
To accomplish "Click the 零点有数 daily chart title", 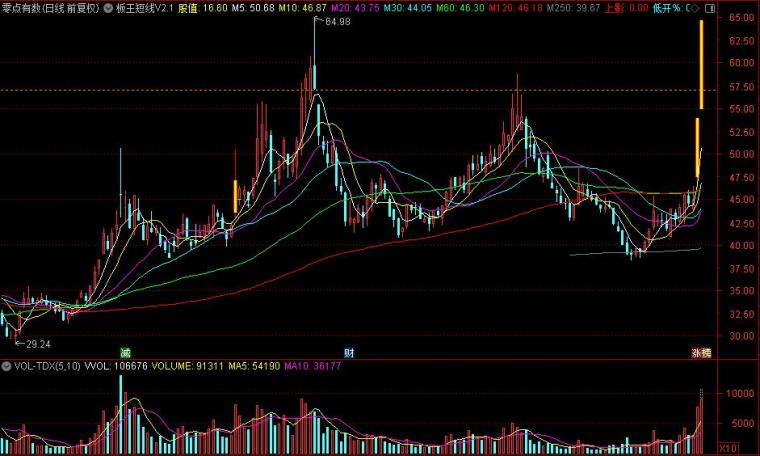I will point(50,8).
